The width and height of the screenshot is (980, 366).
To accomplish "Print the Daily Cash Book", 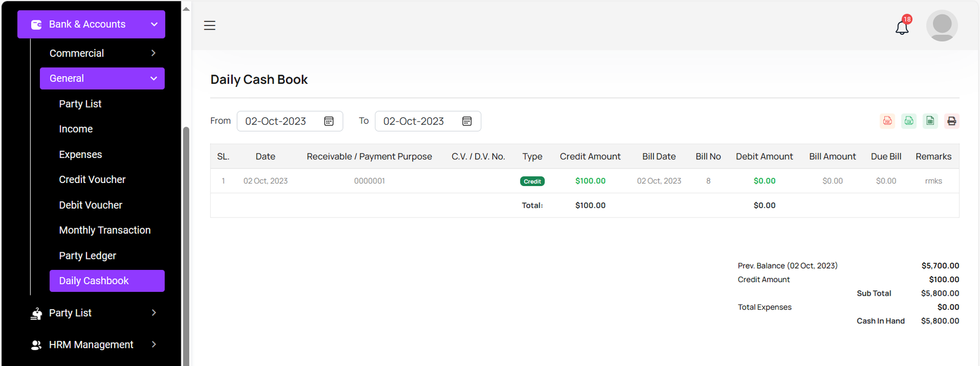I will pyautogui.click(x=951, y=121).
